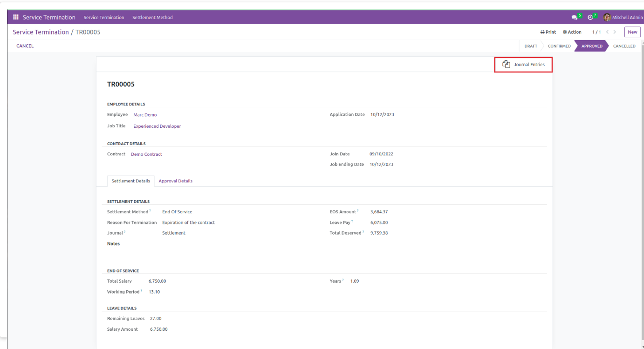Image resolution: width=644 pixels, height=349 pixels.
Task: Click the CANCELLED status stage
Action: (x=624, y=46)
